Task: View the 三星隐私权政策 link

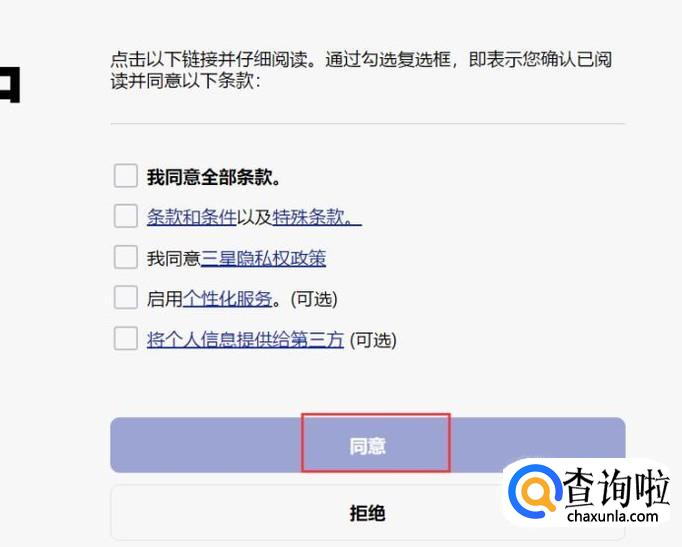Action: (x=263, y=258)
